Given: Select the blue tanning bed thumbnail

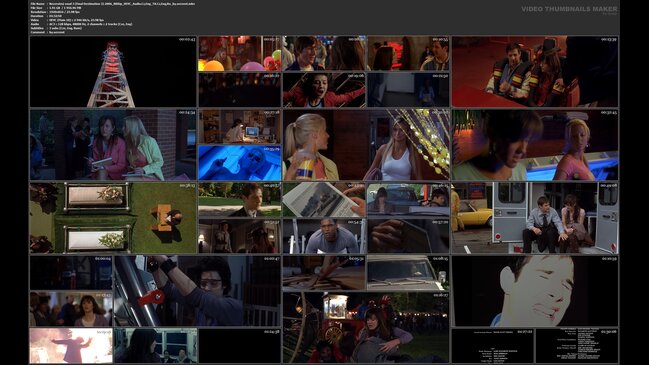Looking at the screenshot, I should click(240, 163).
